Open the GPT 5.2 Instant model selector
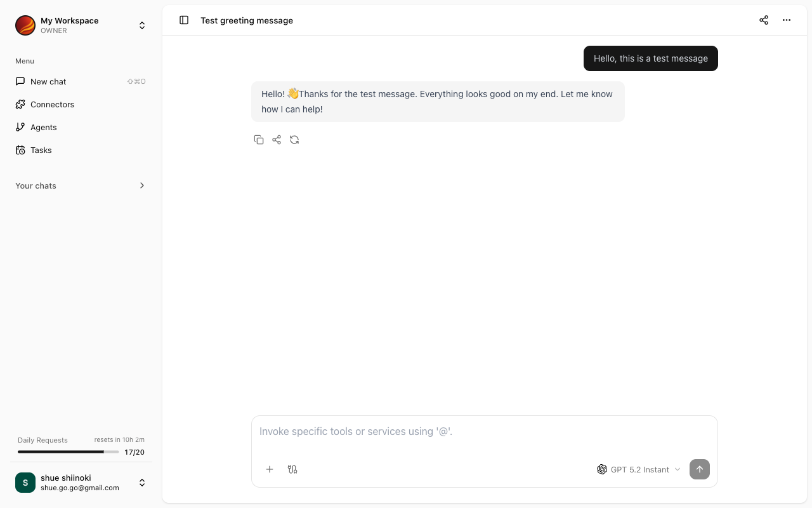The width and height of the screenshot is (812, 508). pos(638,469)
